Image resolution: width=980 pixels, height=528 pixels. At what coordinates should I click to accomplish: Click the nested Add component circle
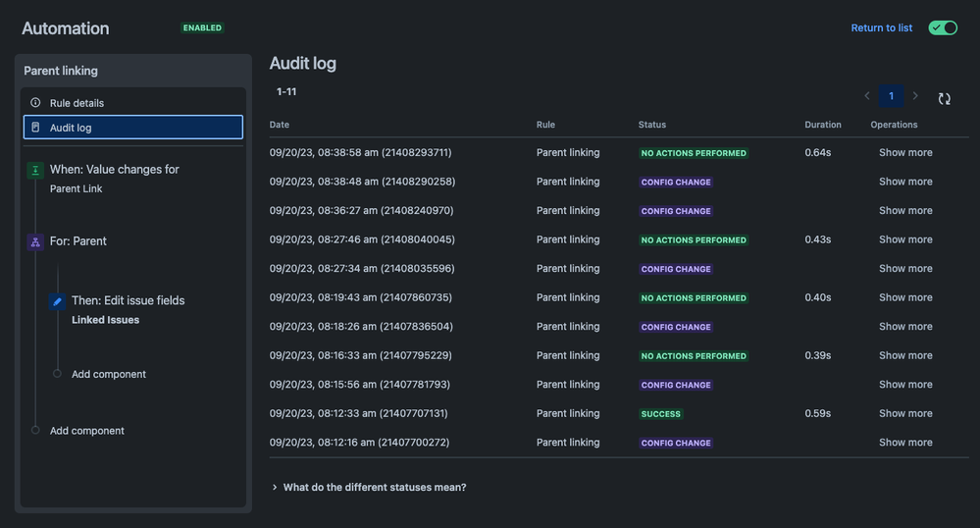tap(57, 374)
